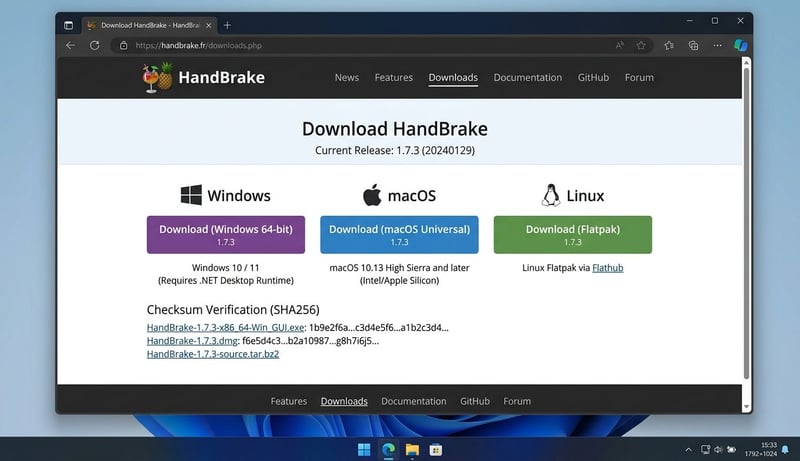
Task: Select Downloads in top navigation
Action: point(453,78)
